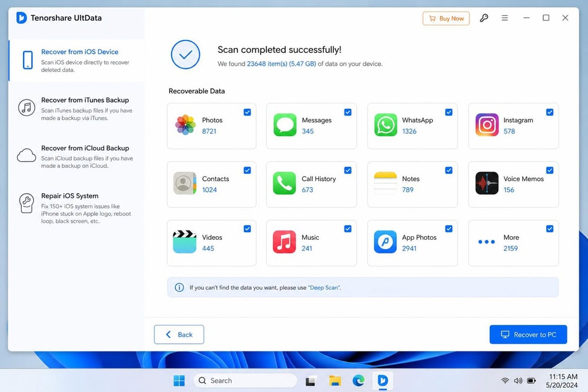Uncheck the App Photos checkbox
588x392 pixels.
click(449, 229)
